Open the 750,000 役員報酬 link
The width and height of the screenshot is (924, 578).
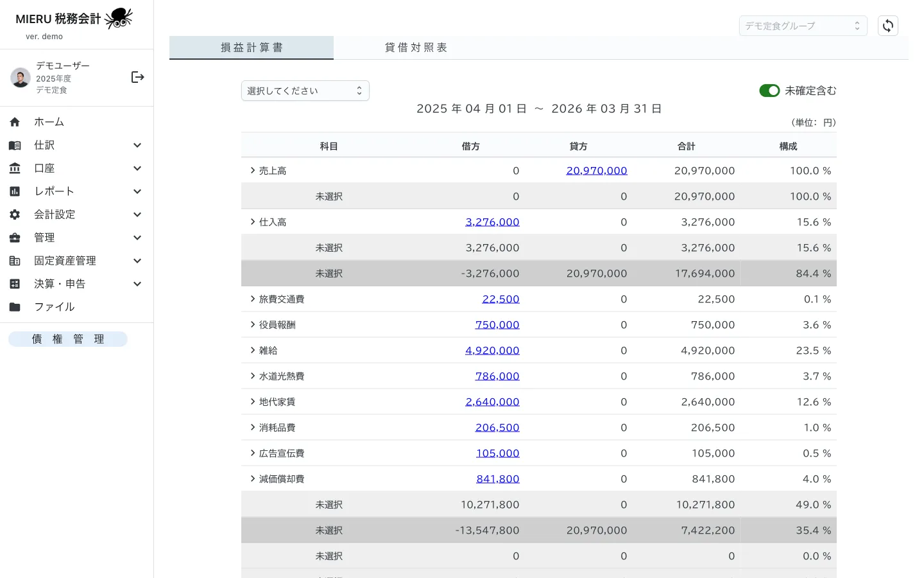[497, 324]
